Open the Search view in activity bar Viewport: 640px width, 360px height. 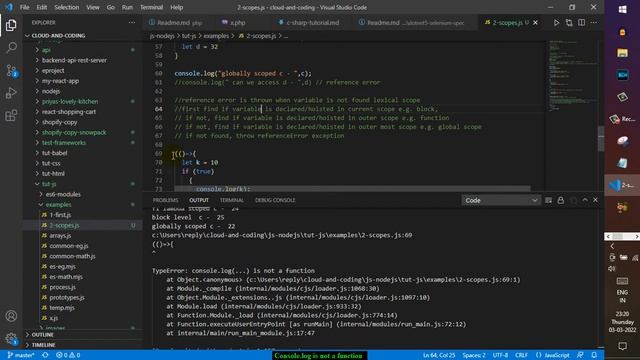click(11, 48)
